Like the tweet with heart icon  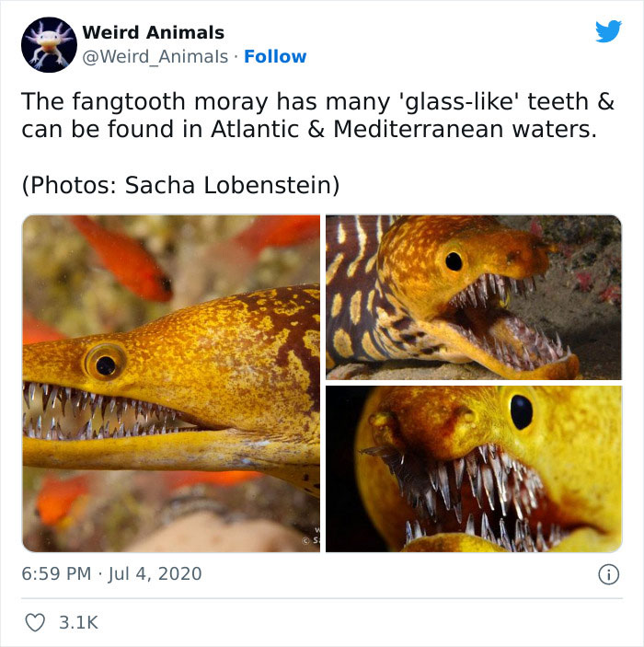pos(34,622)
